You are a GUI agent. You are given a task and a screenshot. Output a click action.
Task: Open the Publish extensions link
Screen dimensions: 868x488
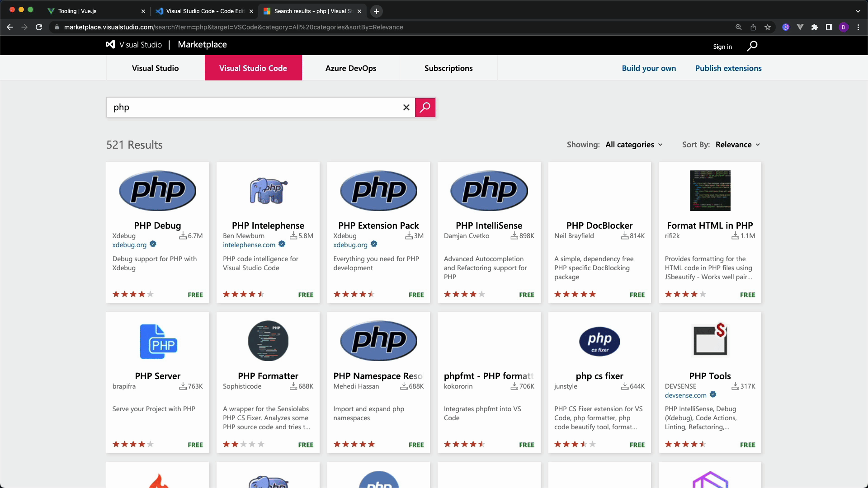pos(728,68)
